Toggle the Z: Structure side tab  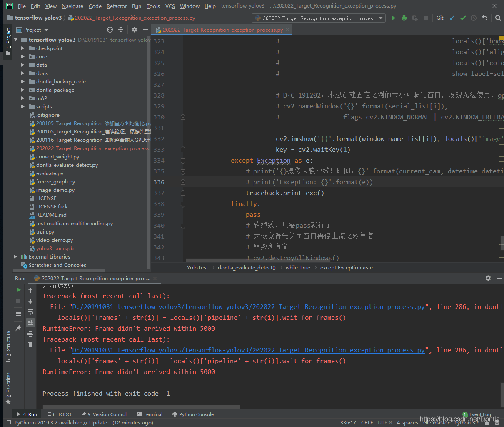[x=8, y=346]
